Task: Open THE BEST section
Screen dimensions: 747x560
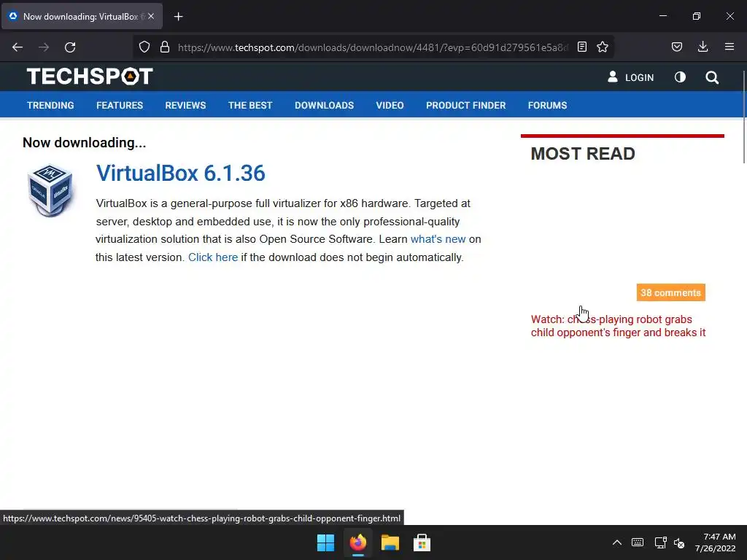Action: click(250, 105)
